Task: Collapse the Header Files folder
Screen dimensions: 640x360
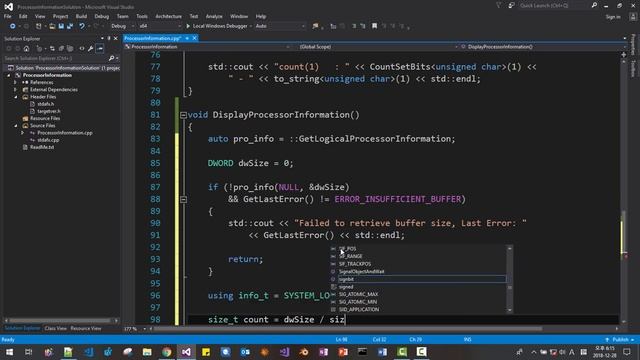Action: tap(16, 97)
